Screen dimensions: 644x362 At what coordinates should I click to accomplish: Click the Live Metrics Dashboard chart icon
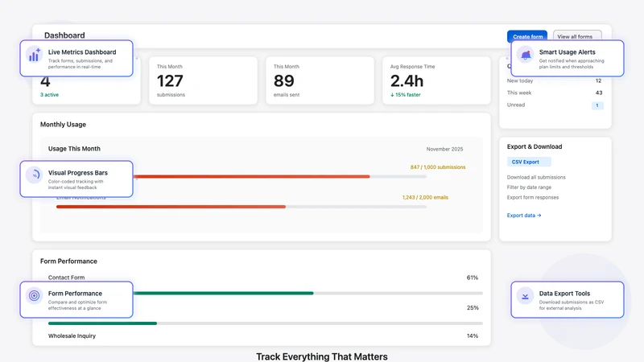click(34, 55)
